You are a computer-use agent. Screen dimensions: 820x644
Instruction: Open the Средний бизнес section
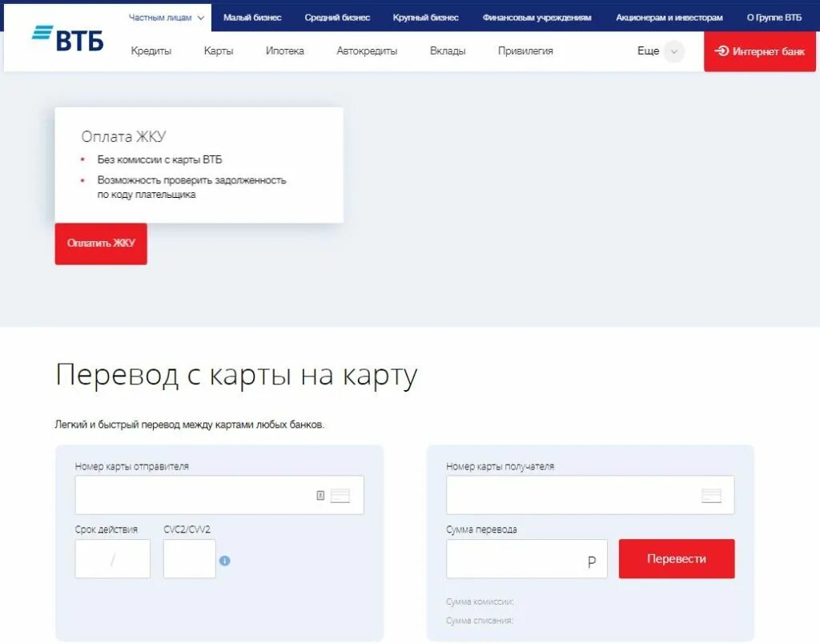[337, 18]
